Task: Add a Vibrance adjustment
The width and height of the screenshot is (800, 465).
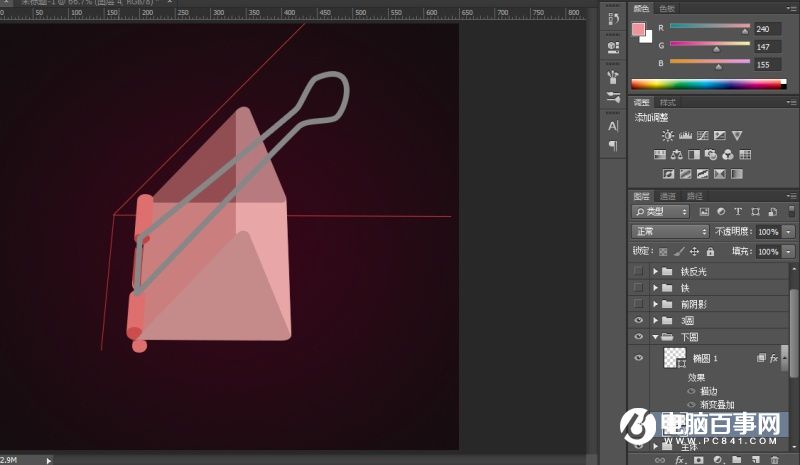Action: tap(737, 135)
